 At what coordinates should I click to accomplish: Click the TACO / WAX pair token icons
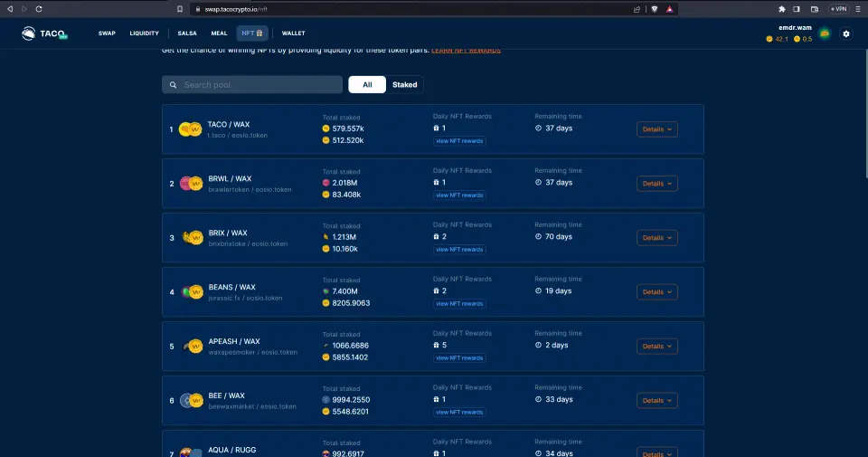point(191,129)
